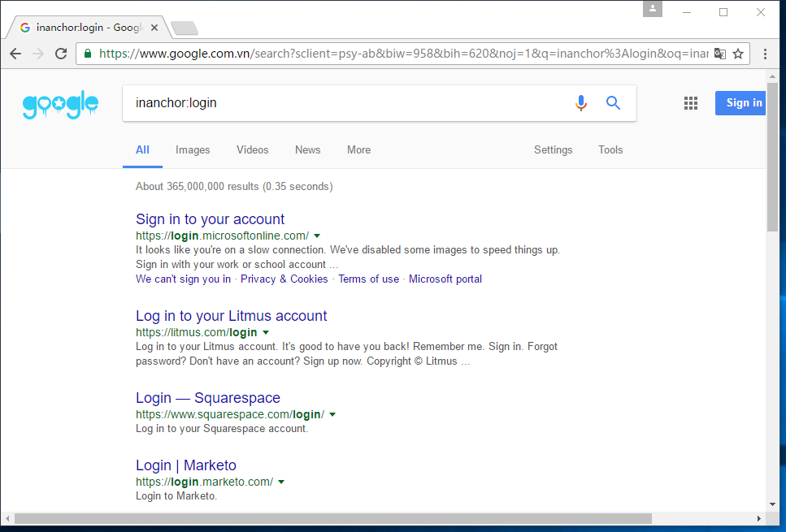786x532 pixels.
Task: Open the search Tools
Action: 610,149
